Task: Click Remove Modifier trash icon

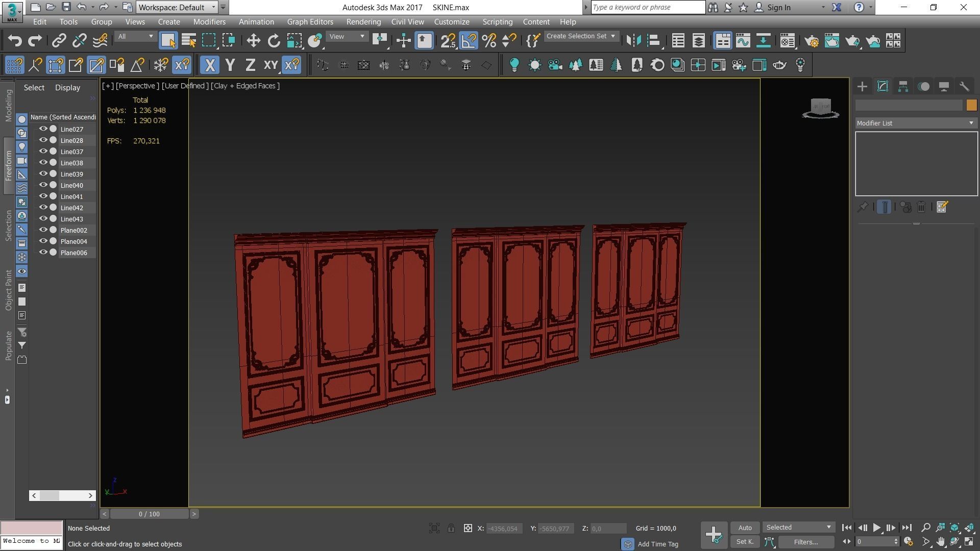Action: 921,207
